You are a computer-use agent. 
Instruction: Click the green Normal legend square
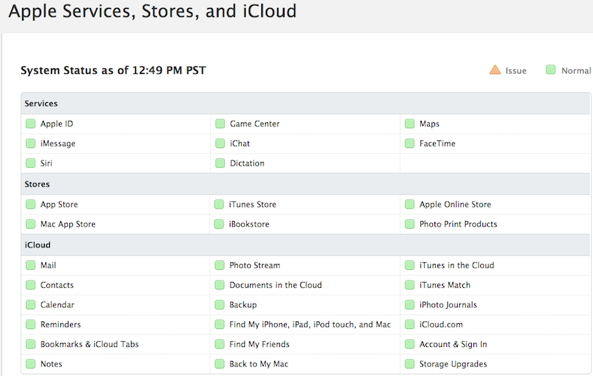tap(551, 70)
